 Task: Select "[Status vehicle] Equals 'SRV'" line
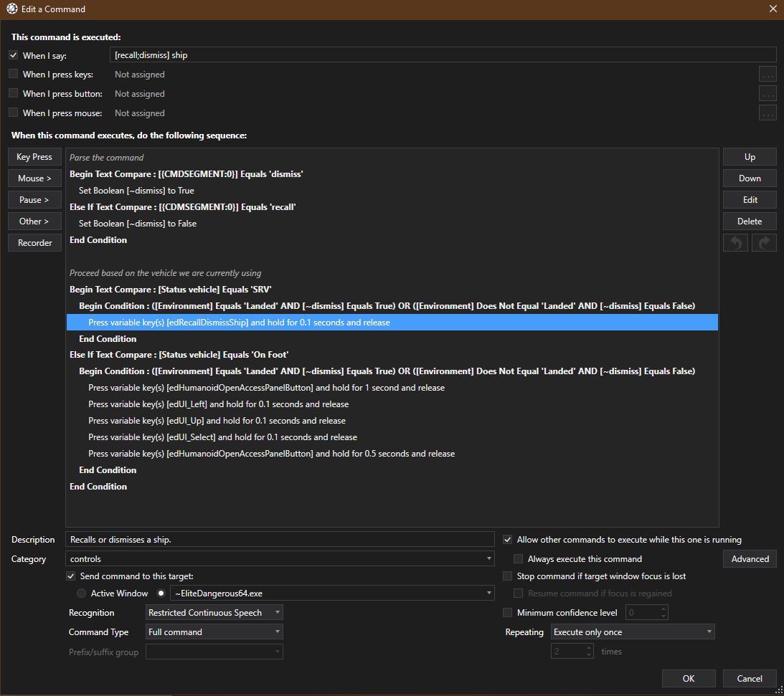tap(392, 290)
